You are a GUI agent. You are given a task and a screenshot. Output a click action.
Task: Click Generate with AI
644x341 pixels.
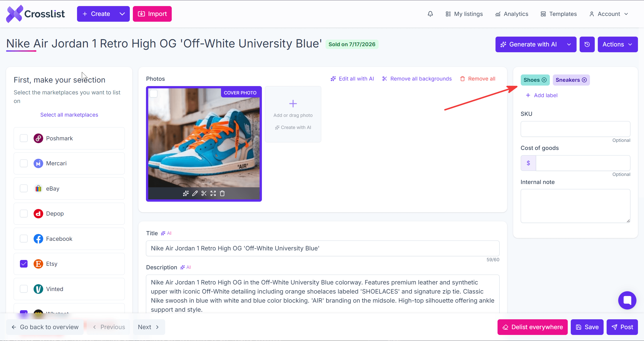pos(529,44)
